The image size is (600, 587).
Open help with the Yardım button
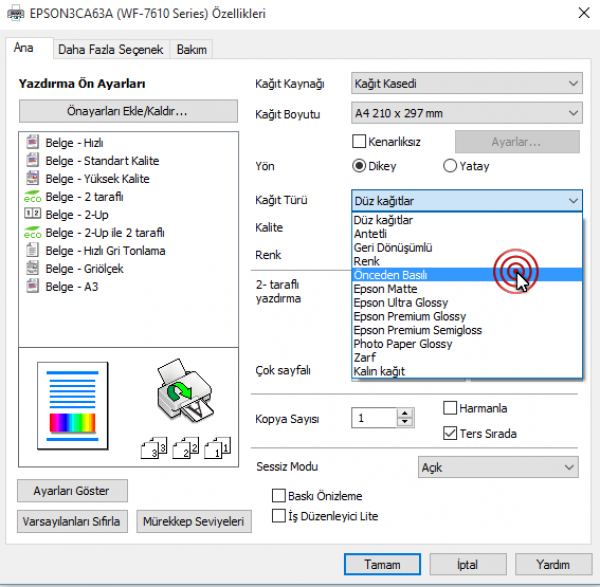pos(553,564)
